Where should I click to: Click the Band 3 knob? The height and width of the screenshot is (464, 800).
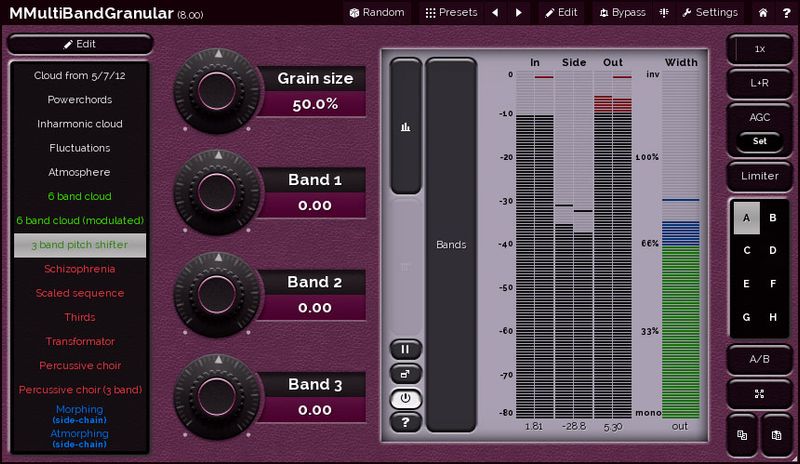(217, 397)
